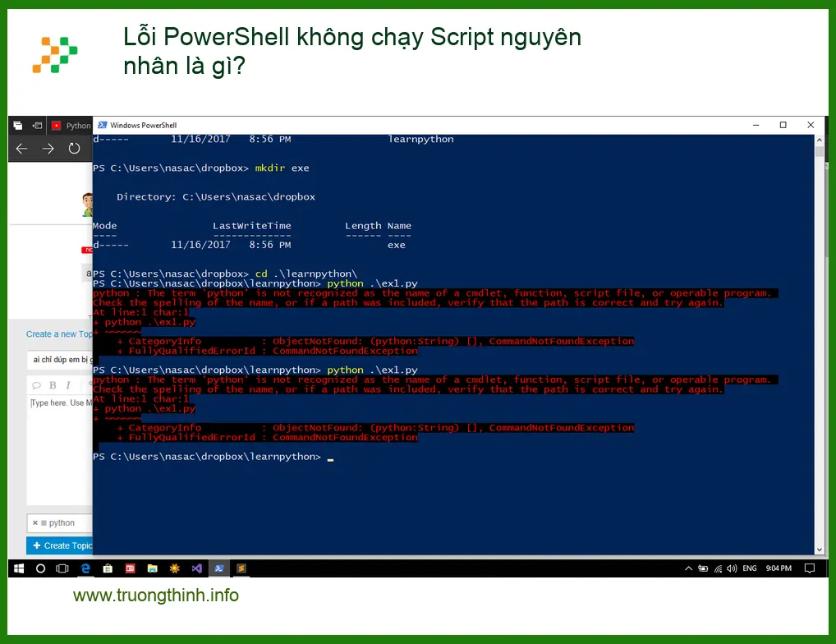Click 'Create a new Topic' heading link
This screenshot has height=644, width=836.
click(59, 334)
